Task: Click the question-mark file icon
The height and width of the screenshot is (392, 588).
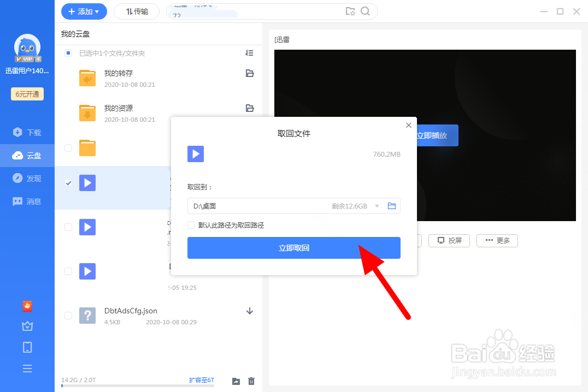Action: [x=87, y=316]
